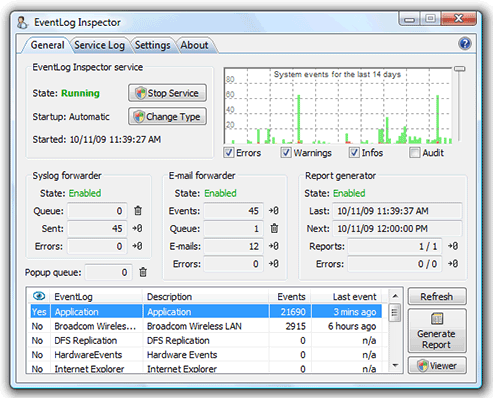Select the Application event log row
Screen dimensions: 493x398
click(x=206, y=312)
